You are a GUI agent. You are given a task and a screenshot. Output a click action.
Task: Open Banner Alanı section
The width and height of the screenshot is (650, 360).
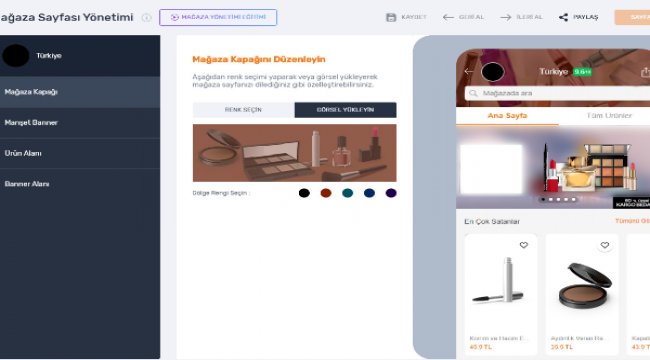click(80, 184)
